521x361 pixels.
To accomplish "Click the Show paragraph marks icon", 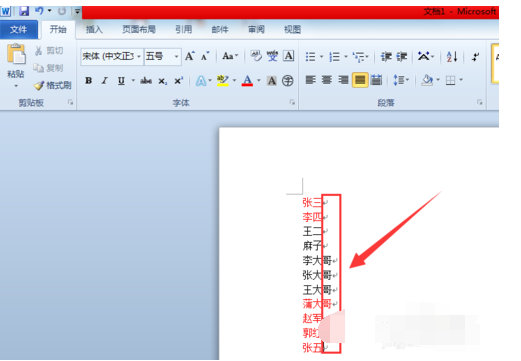I will pyautogui.click(x=475, y=57).
